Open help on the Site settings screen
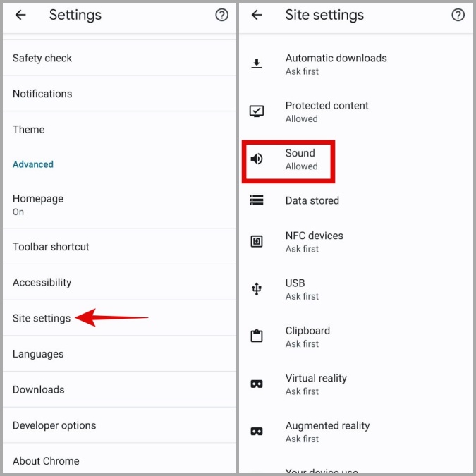 pos(458,15)
